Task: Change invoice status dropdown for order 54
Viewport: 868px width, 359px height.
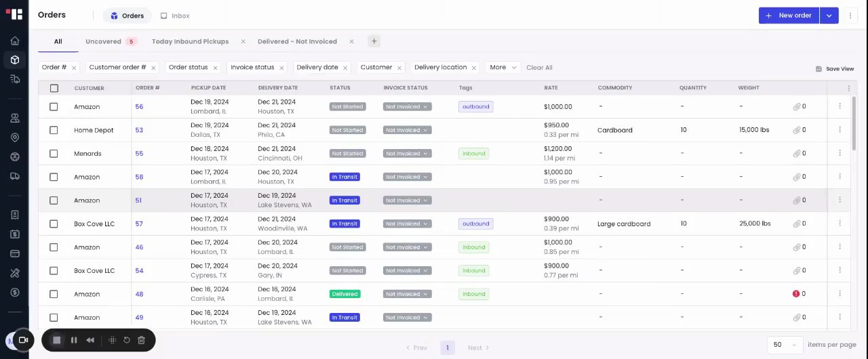Action: tap(407, 270)
